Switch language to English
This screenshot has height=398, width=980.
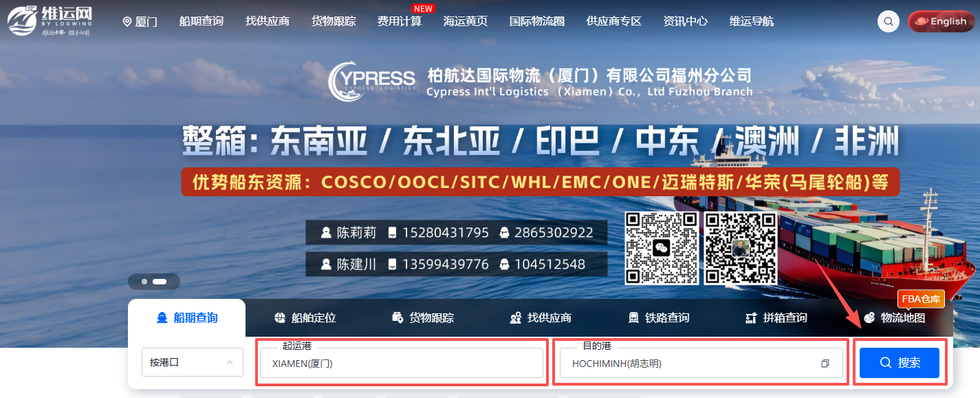[x=940, y=21]
